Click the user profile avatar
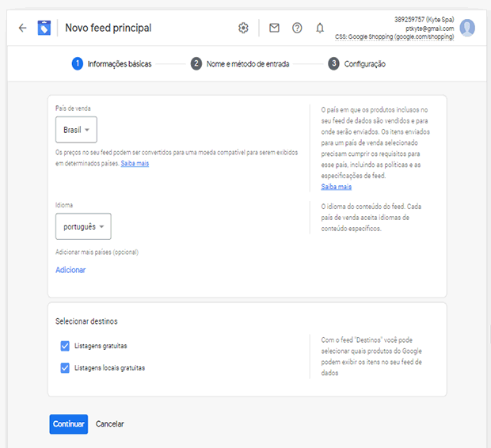 (x=467, y=28)
